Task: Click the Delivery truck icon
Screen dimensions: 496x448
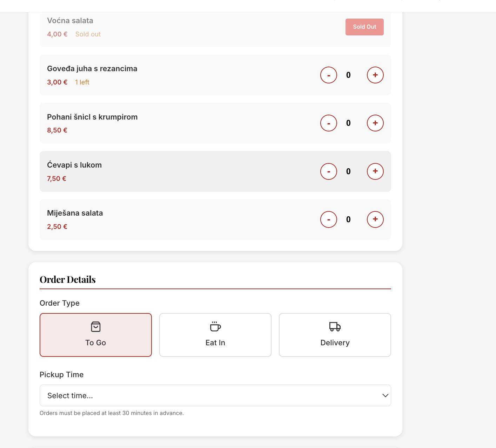Action: coord(335,327)
